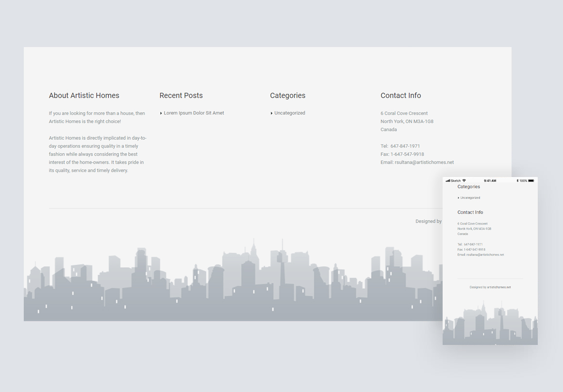Click the desktop Categories heading
Screen dimensions: 563x392
click(x=288, y=96)
